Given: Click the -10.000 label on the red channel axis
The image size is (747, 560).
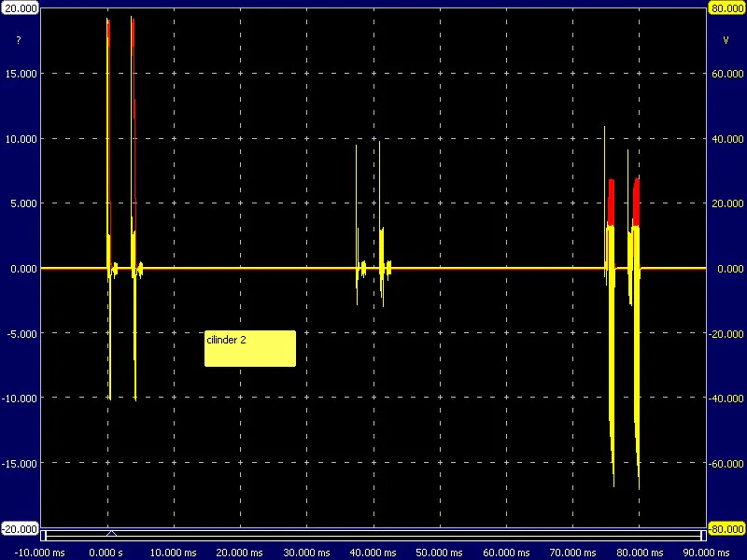Looking at the screenshot, I should coord(20,399).
